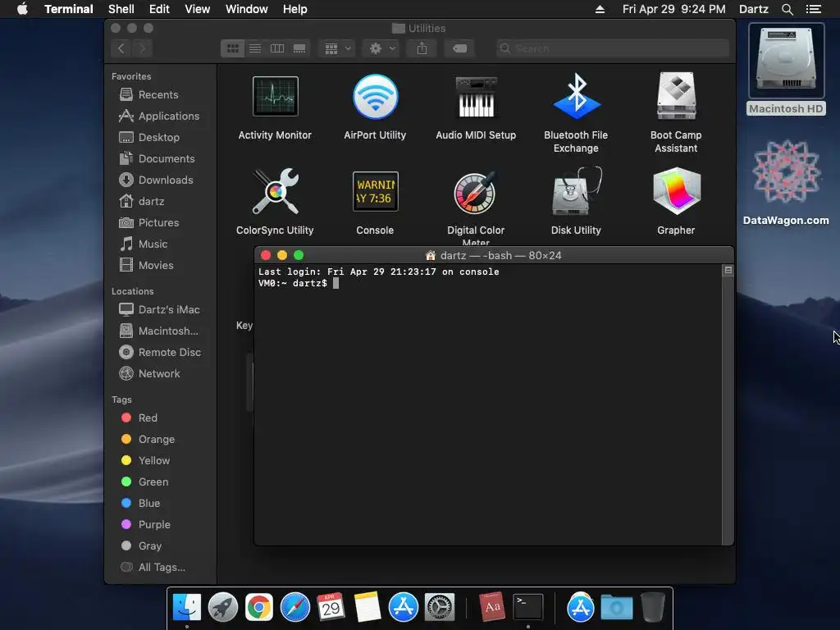Open Finder action gear dropdown
This screenshot has width=840, height=630.
pos(381,48)
